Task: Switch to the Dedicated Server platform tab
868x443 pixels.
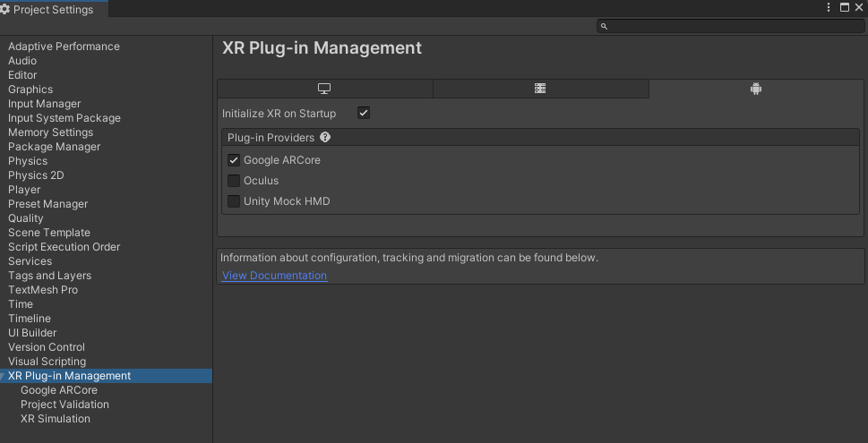Action: point(540,89)
